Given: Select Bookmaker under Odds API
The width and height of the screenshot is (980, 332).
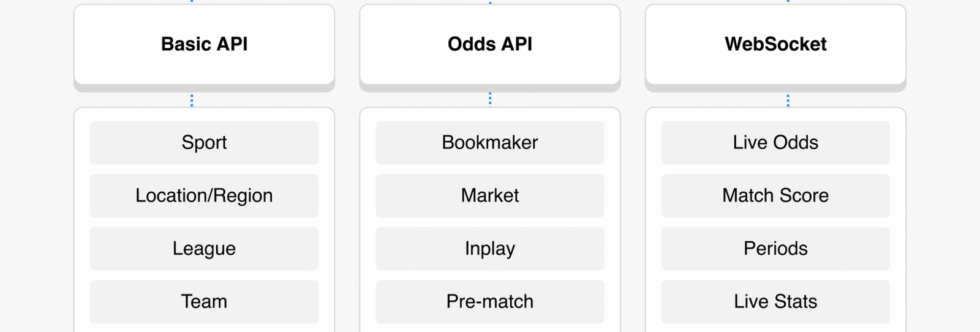Looking at the screenshot, I should [x=490, y=143].
